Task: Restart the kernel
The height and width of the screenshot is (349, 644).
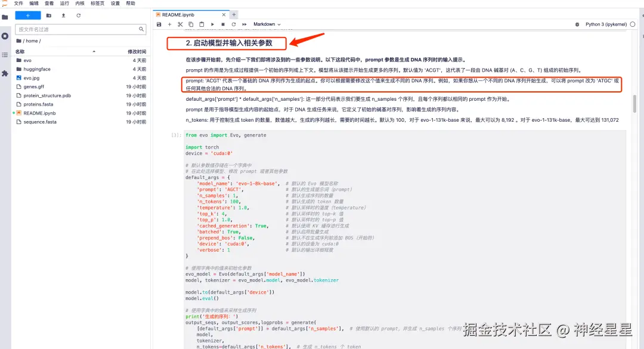Action: click(x=234, y=24)
